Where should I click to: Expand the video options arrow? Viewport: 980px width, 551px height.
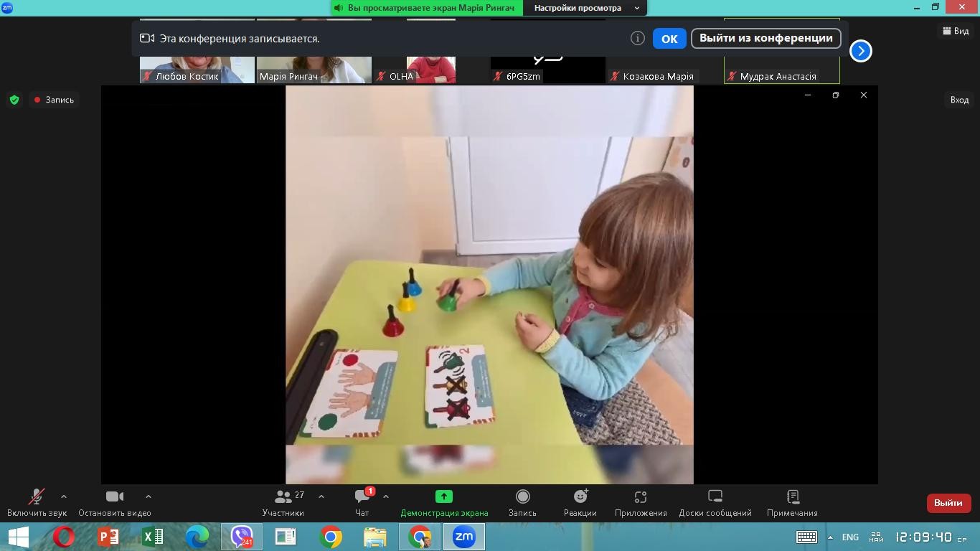point(149,496)
